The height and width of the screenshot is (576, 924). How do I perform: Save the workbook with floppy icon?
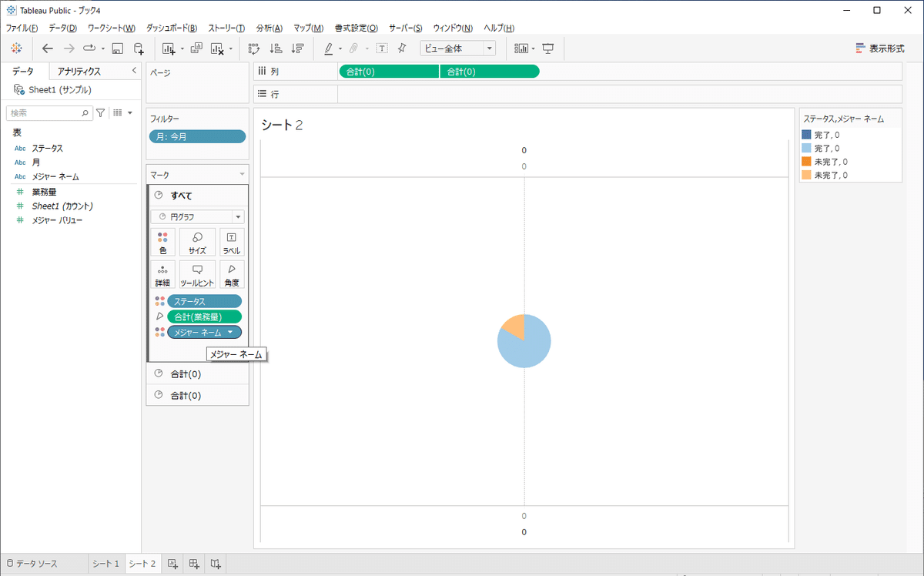[118, 49]
